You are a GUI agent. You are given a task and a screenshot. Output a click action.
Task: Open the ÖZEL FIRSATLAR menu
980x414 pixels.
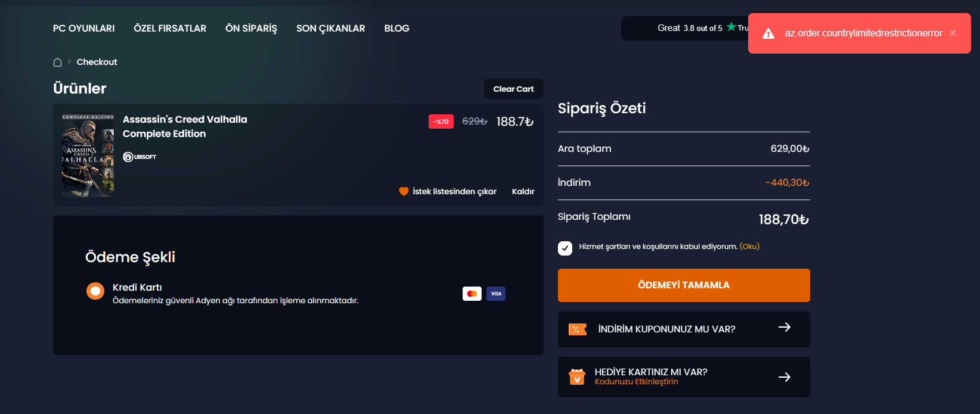pyautogui.click(x=170, y=28)
